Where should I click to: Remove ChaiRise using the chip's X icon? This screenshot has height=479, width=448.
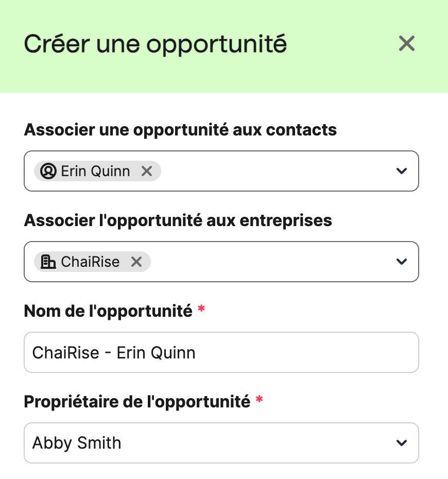pos(136,261)
